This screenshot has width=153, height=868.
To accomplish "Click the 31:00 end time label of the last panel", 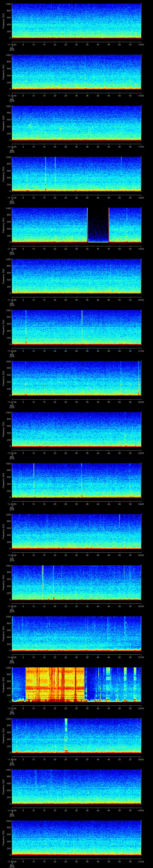I will [141, 862].
